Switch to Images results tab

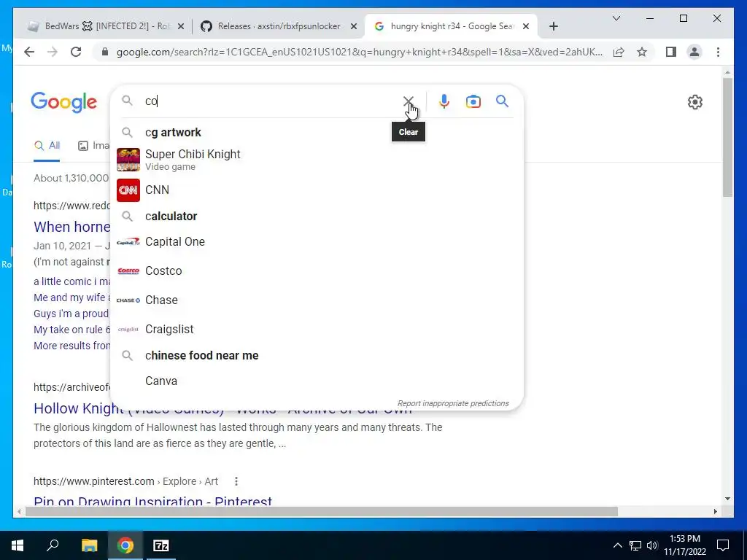coord(93,145)
